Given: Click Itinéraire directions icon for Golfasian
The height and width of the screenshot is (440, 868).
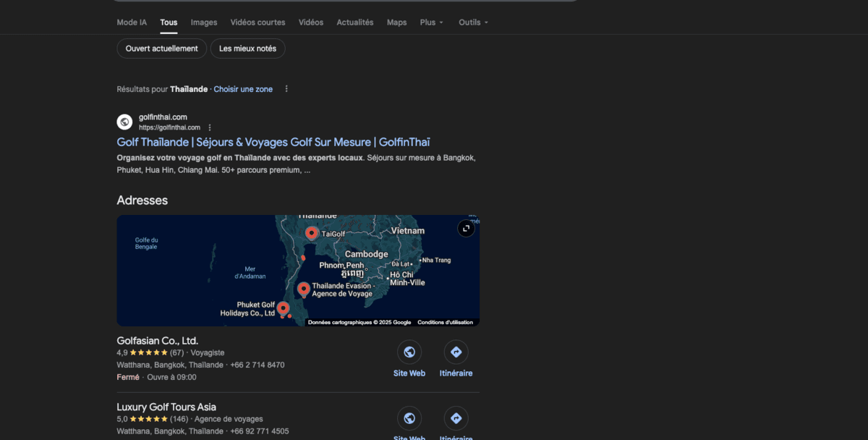Looking at the screenshot, I should [456, 352].
